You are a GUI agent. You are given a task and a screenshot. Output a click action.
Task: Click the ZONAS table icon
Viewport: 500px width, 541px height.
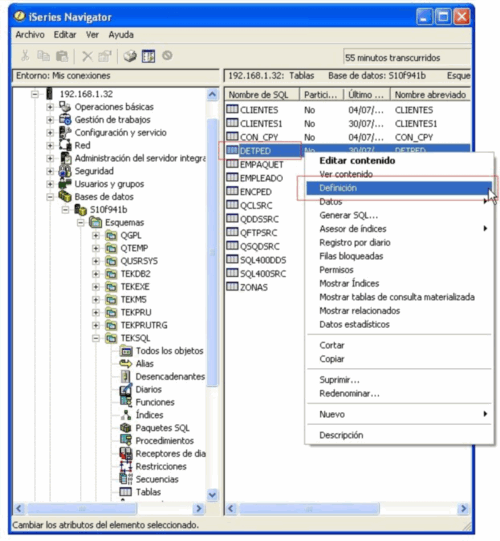[x=232, y=286]
